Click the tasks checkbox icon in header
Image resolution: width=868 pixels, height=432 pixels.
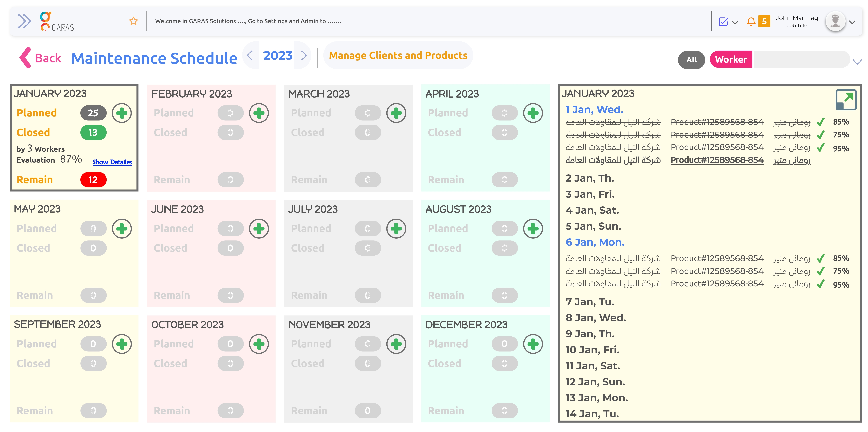(x=723, y=22)
